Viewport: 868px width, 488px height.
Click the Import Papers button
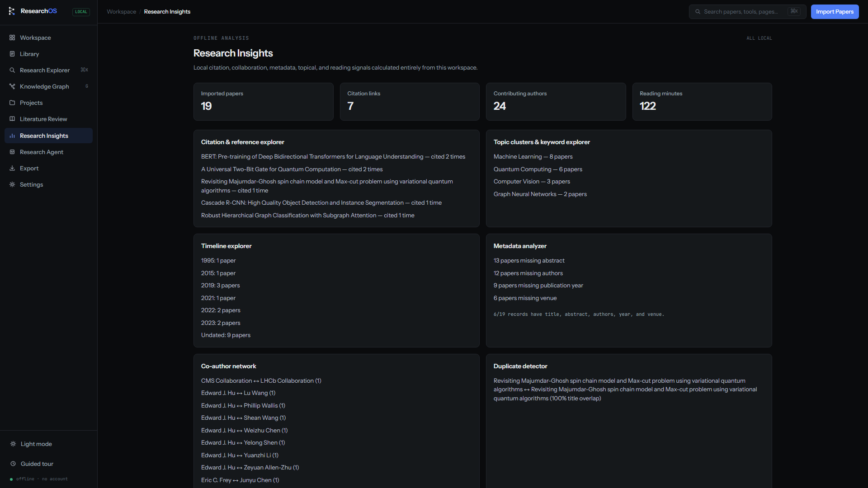[835, 12]
